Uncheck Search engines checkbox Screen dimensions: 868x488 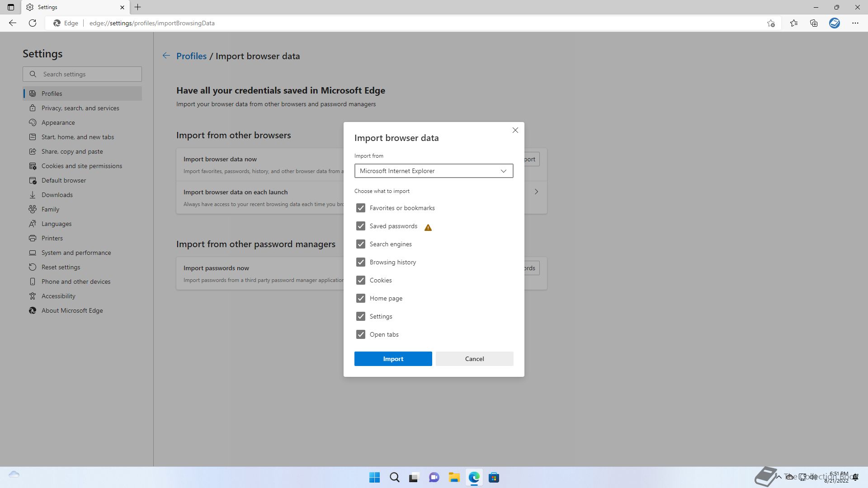tap(361, 244)
